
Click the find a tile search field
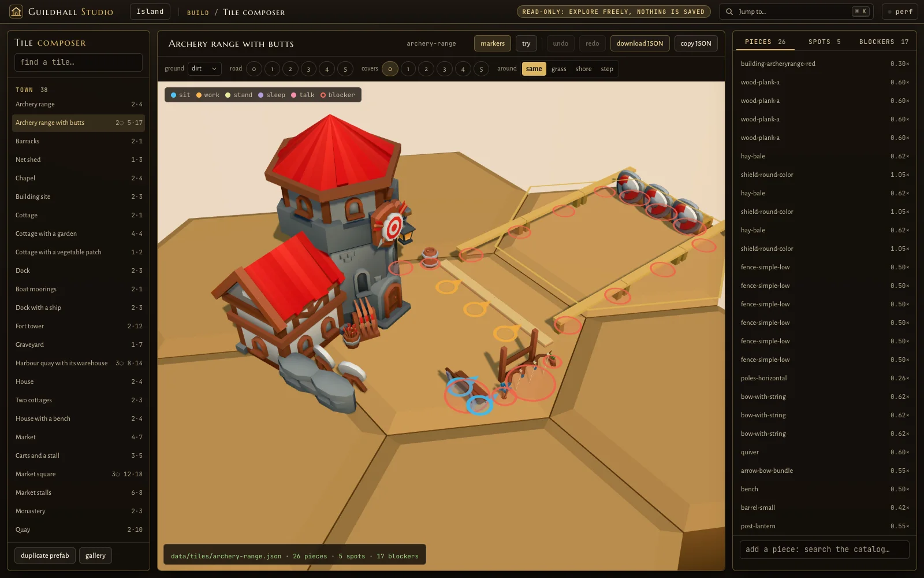79,62
